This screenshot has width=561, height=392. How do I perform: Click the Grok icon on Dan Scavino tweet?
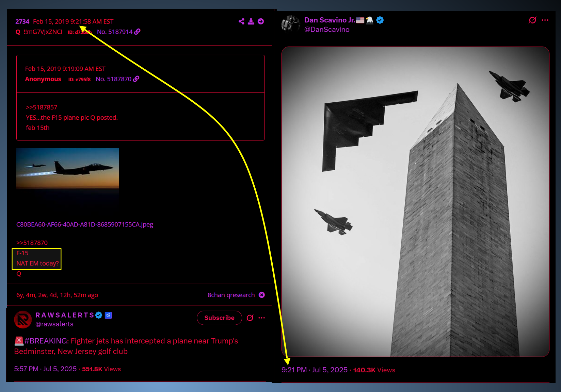point(532,20)
